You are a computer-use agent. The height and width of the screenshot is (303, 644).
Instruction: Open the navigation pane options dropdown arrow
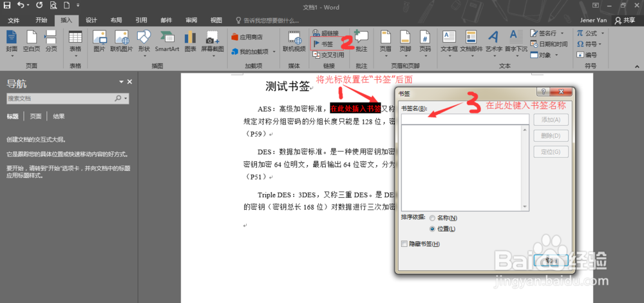point(121,82)
